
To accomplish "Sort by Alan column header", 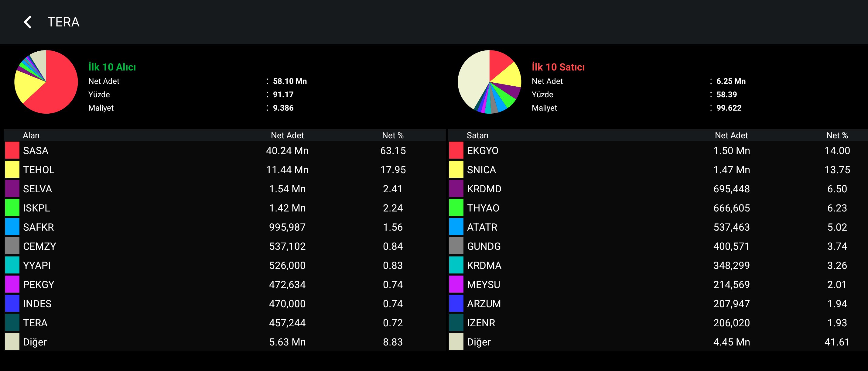I will (31, 135).
